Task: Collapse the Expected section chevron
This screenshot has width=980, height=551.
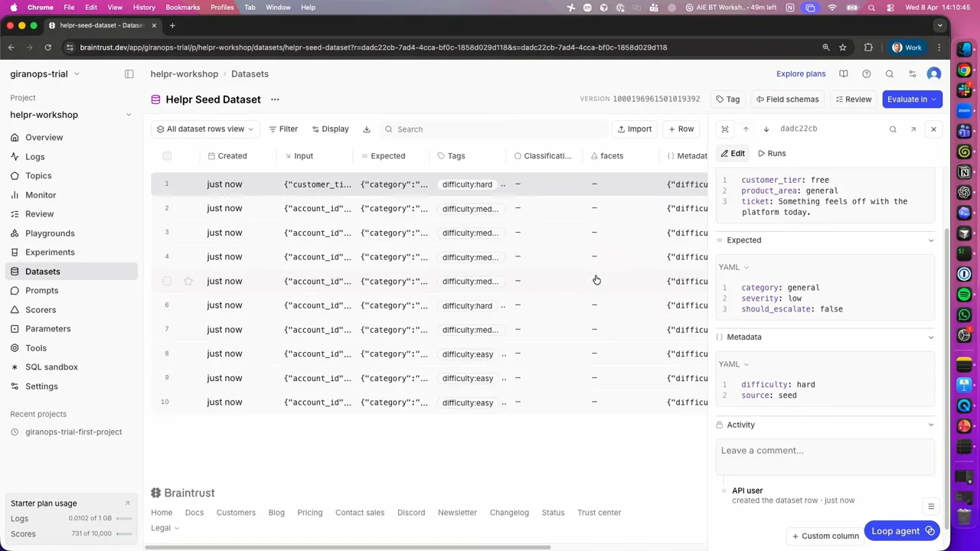Action: (x=931, y=240)
